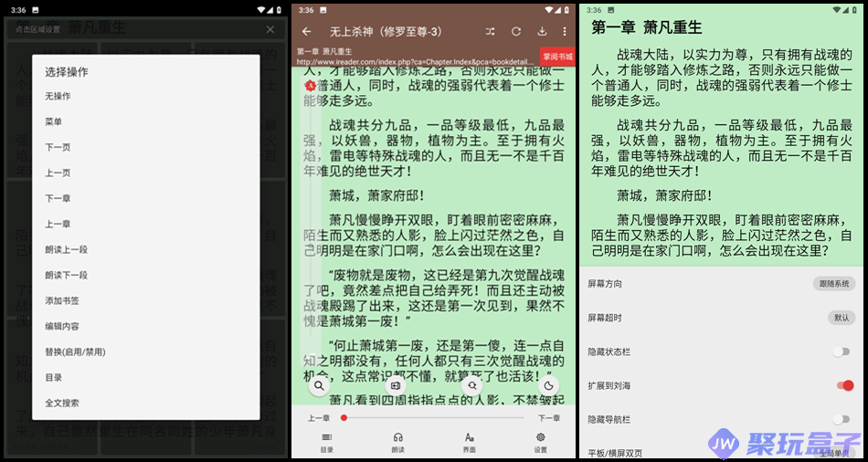Toggle the 隐藏导航栏 switch

pos(842,419)
